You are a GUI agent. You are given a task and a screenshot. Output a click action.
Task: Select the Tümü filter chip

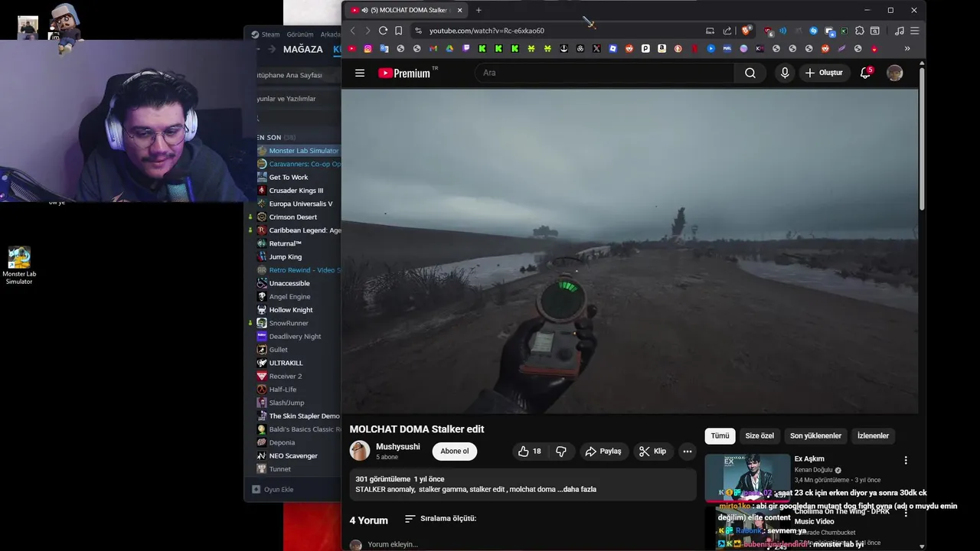coord(720,435)
